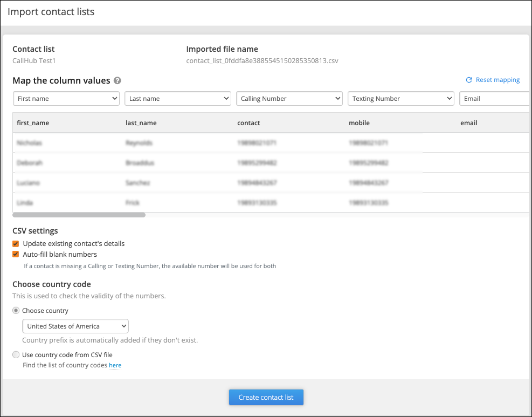
Task: Click the Reset mapping refresh icon
Action: [x=469, y=80]
